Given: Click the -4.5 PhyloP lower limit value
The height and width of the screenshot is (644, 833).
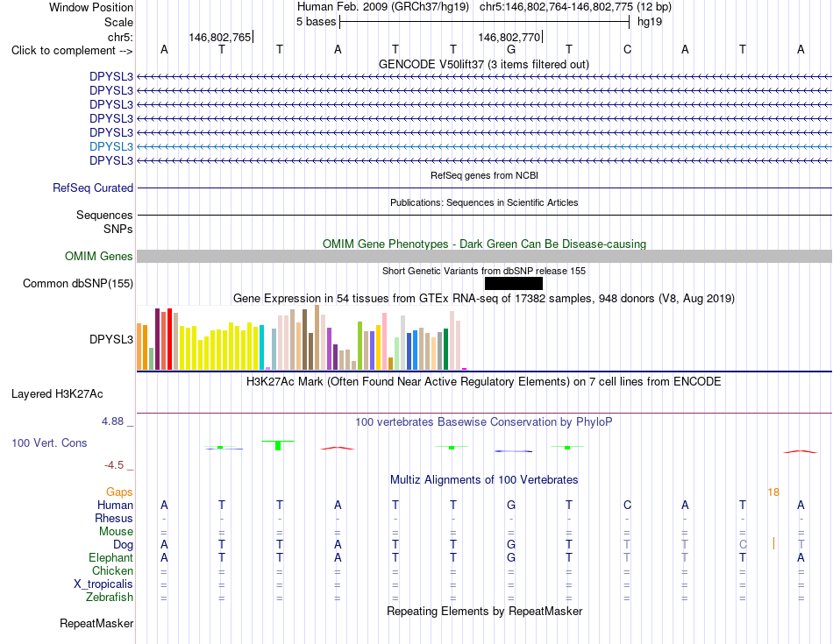Looking at the screenshot, I should point(114,465).
